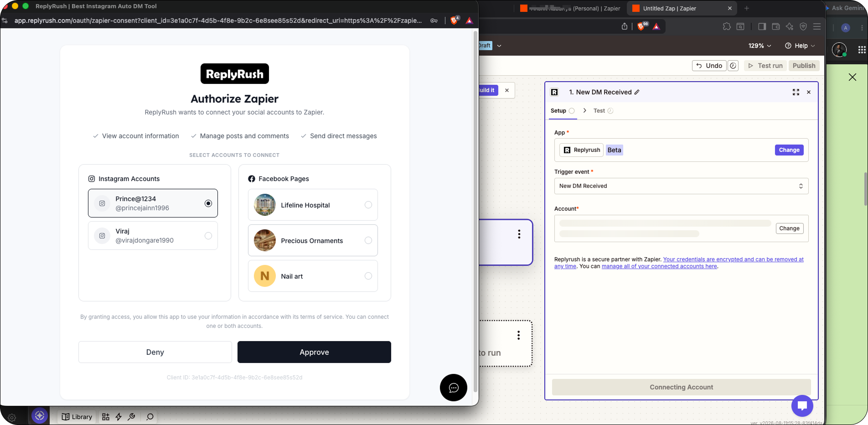The width and height of the screenshot is (868, 425).
Task: Expand the step panel to full screen
Action: point(796,92)
